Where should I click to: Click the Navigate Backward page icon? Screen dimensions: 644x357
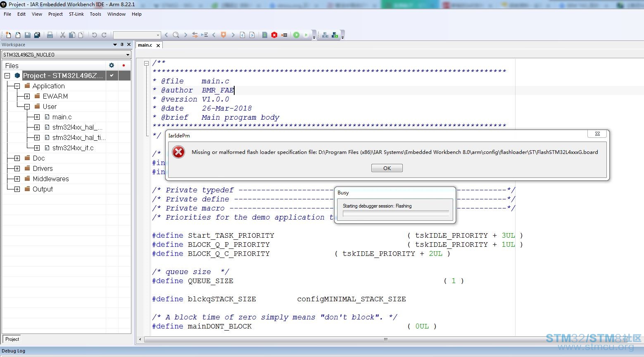coord(242,35)
